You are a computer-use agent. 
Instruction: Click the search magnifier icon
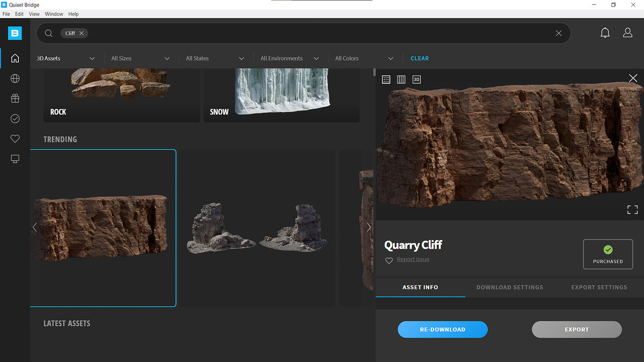(48, 33)
